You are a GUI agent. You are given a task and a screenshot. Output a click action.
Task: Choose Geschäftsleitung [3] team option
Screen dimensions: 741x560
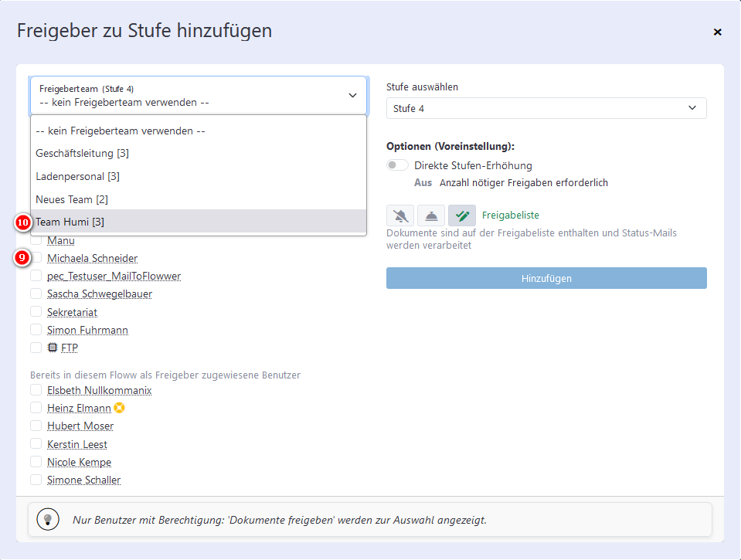point(199,153)
